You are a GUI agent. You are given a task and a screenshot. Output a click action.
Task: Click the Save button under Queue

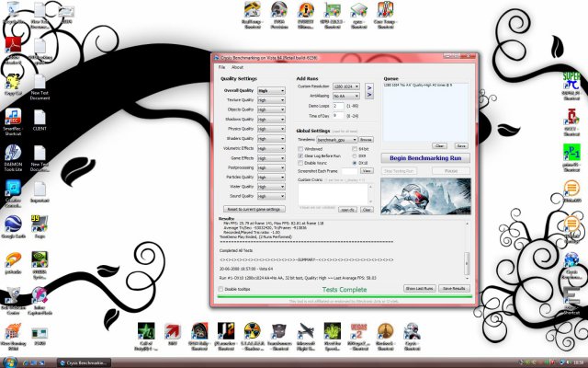point(461,145)
